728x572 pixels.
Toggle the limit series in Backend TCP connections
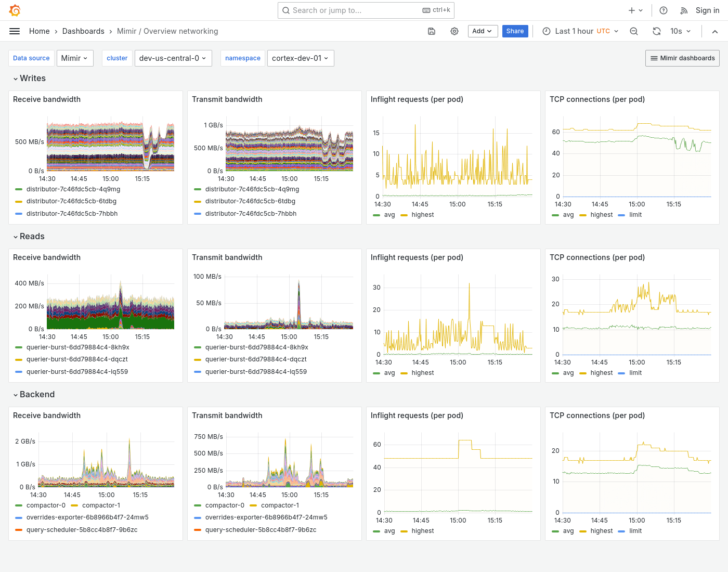(635, 530)
